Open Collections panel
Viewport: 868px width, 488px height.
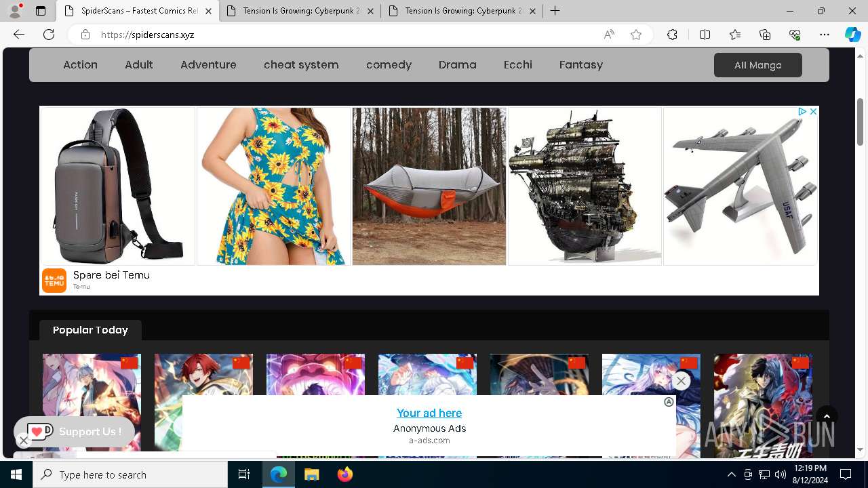(765, 35)
